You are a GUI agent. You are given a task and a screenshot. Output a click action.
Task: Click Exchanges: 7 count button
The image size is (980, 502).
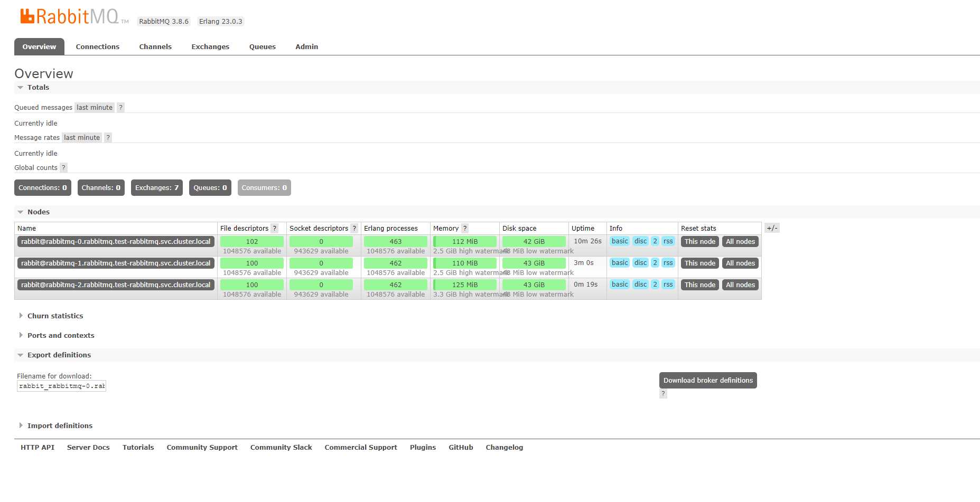[x=157, y=188]
